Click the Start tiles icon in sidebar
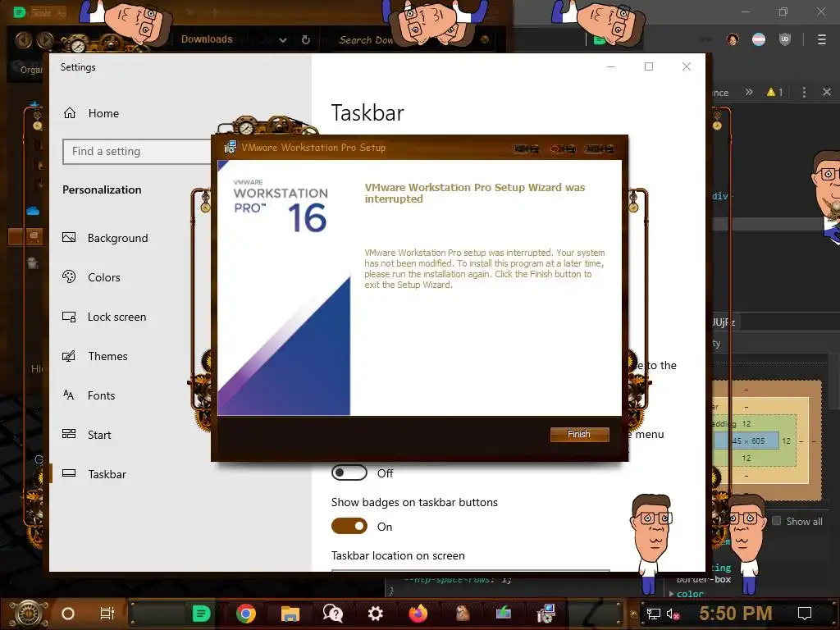 69,434
